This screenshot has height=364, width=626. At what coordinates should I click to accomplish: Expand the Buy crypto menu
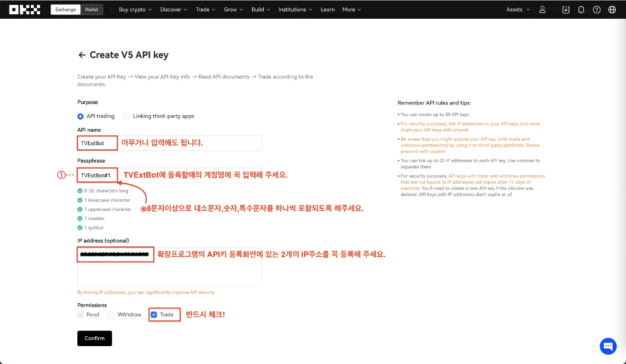(x=135, y=9)
